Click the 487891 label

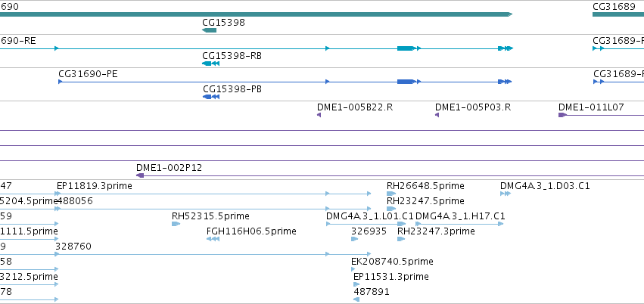click(372, 292)
